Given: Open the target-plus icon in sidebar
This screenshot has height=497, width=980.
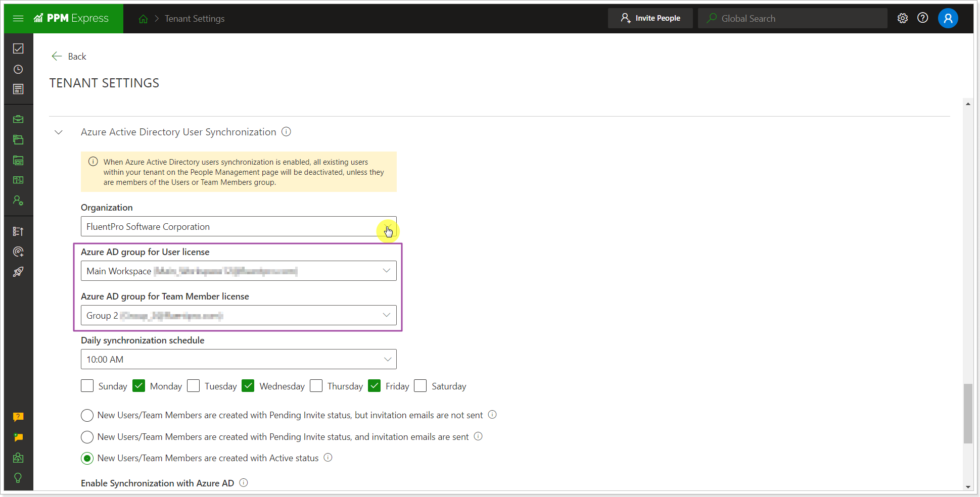Looking at the screenshot, I should [18, 252].
